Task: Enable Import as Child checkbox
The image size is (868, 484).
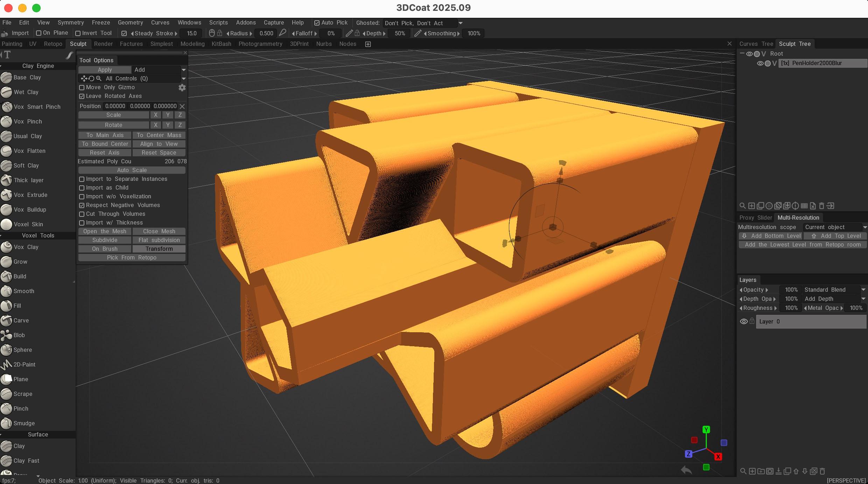Action: 82,188
